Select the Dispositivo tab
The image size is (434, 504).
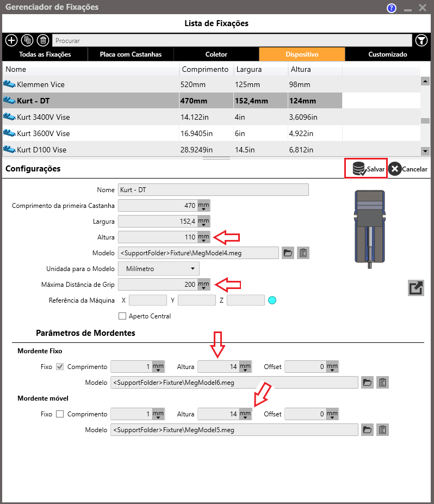pyautogui.click(x=302, y=54)
